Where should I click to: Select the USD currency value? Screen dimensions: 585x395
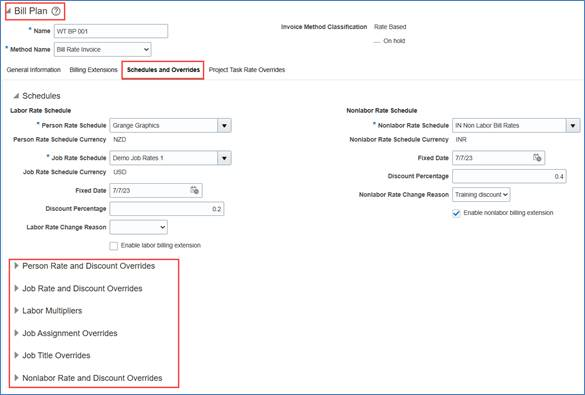pyautogui.click(x=120, y=172)
